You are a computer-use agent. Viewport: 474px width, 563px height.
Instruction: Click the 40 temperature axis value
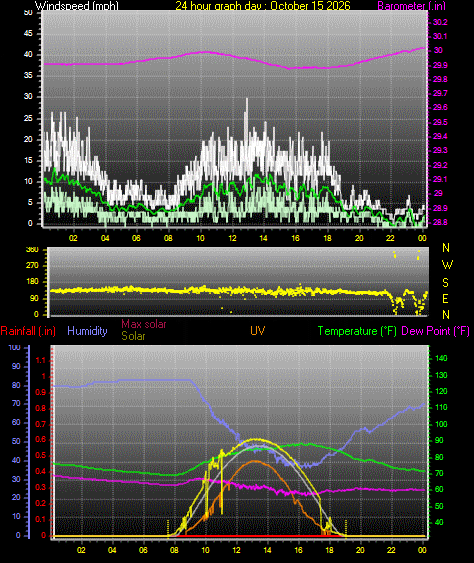(439, 522)
